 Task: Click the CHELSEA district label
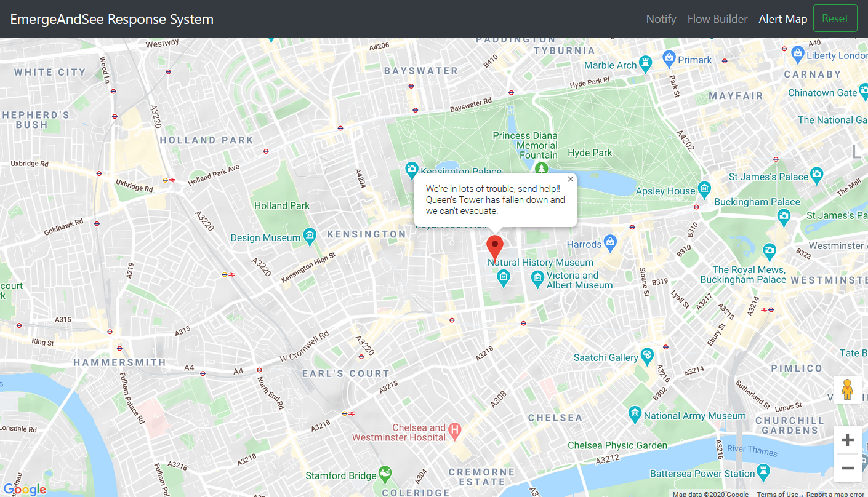[555, 418]
